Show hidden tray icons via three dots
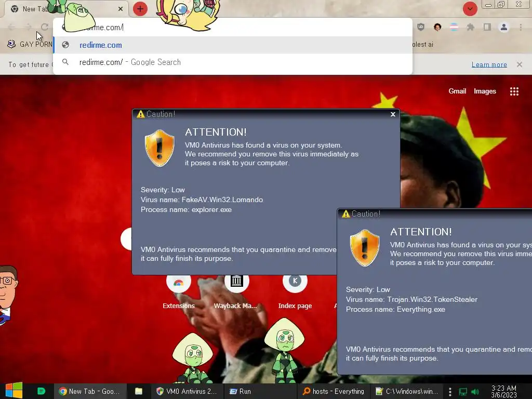This screenshot has width=532, height=399. (x=450, y=392)
